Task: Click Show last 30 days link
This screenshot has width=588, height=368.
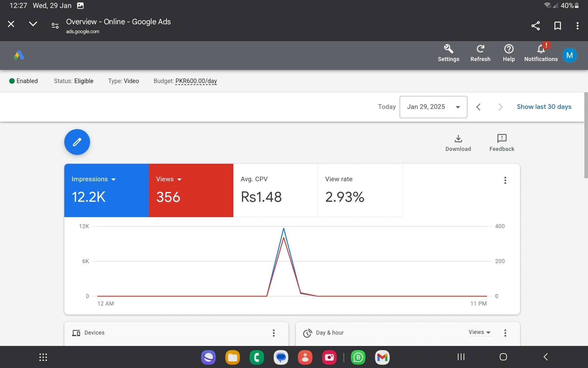Action: [544, 107]
